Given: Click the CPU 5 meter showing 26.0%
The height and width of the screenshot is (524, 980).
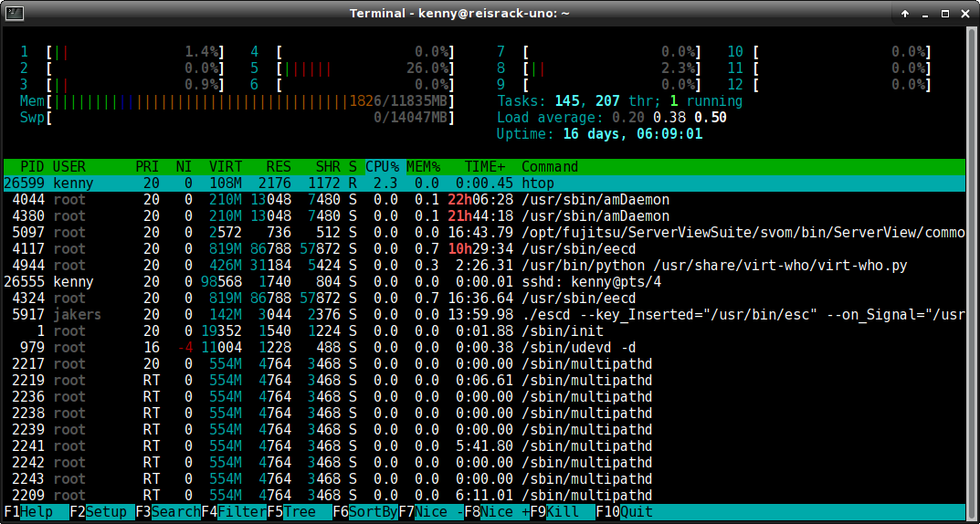Looking at the screenshot, I should (353, 68).
